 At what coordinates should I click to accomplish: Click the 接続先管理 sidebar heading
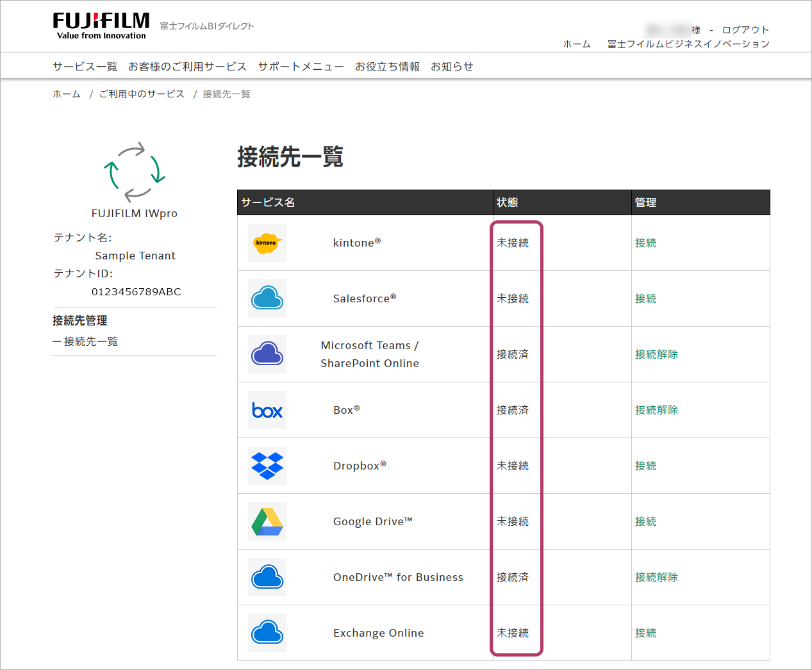point(80,320)
